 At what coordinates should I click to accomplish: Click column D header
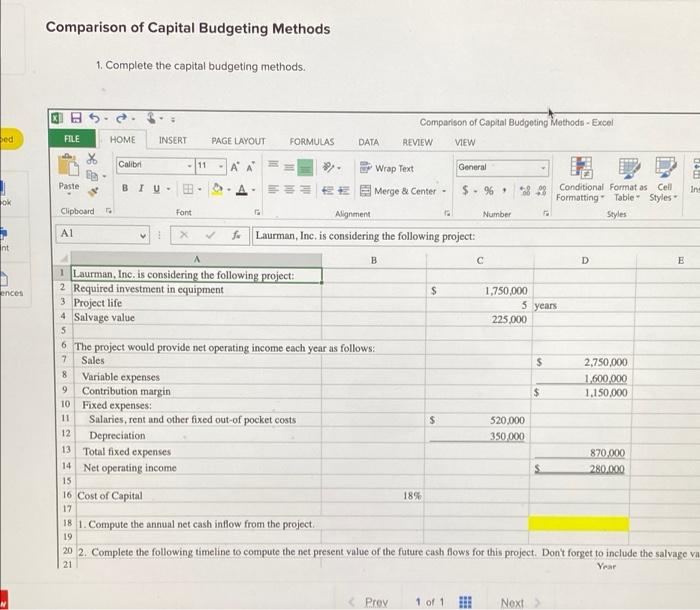[585, 260]
